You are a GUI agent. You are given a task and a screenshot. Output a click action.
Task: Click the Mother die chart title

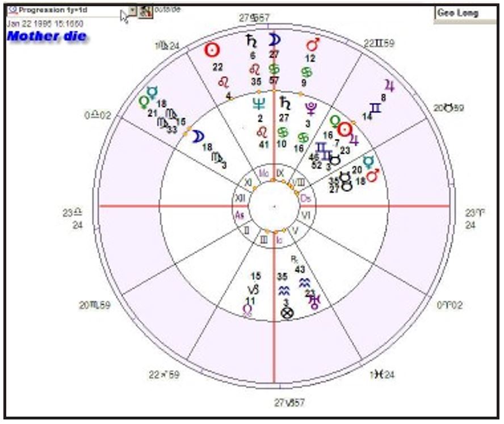pyautogui.click(x=47, y=37)
